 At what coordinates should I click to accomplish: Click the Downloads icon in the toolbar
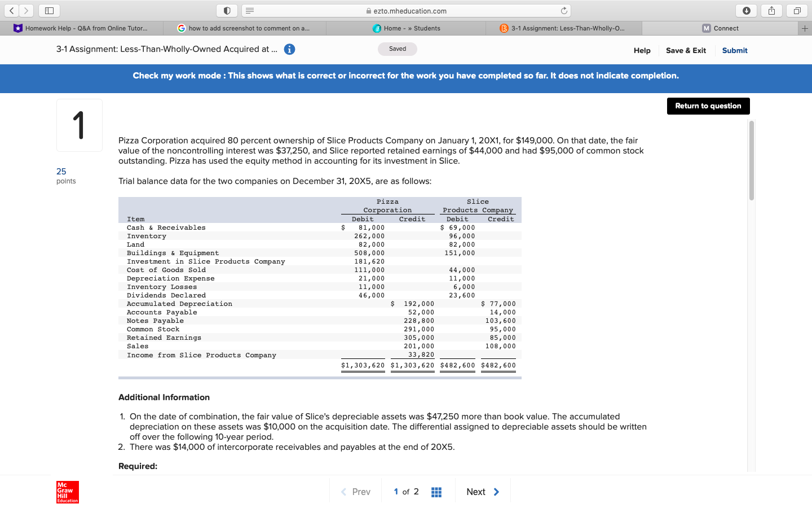746,10
